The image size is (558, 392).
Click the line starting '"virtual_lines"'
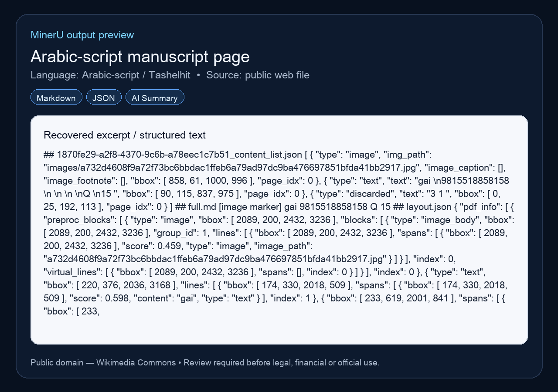point(265,272)
